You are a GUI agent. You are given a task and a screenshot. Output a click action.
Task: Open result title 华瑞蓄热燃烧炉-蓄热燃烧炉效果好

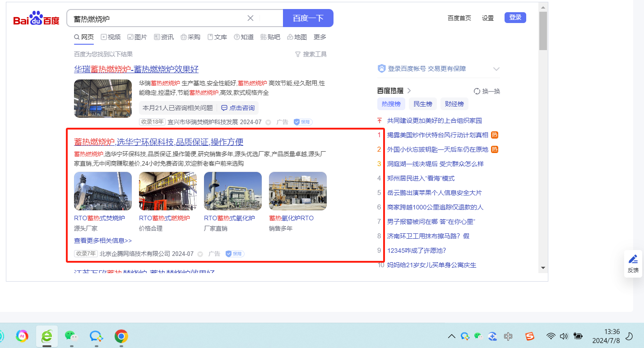136,69
